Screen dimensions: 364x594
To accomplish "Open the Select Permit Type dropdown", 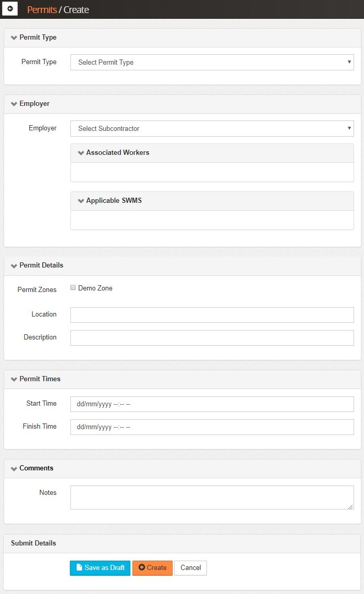I will (x=212, y=62).
